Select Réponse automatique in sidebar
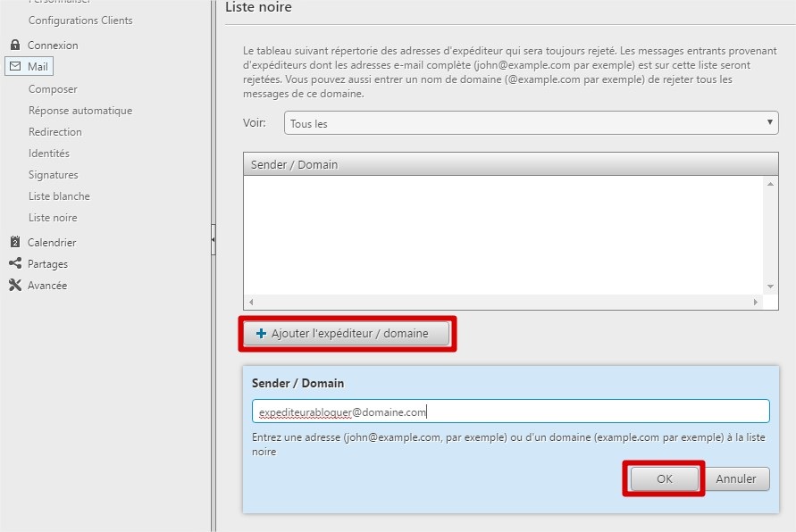 click(x=80, y=111)
